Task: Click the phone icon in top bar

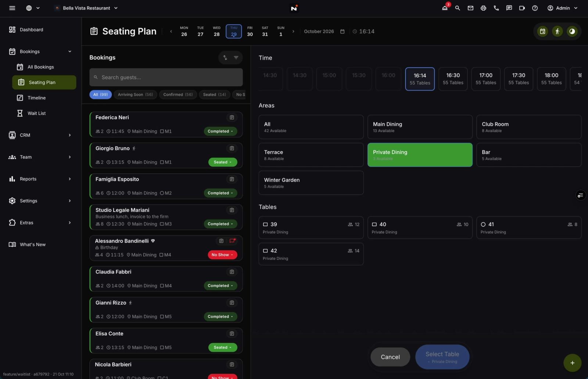Action: click(496, 8)
